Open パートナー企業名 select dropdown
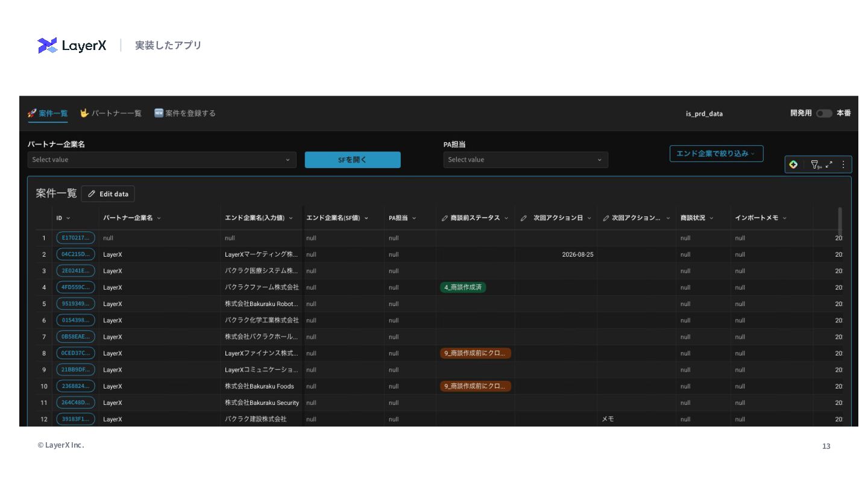The width and height of the screenshot is (868, 488). [162, 160]
